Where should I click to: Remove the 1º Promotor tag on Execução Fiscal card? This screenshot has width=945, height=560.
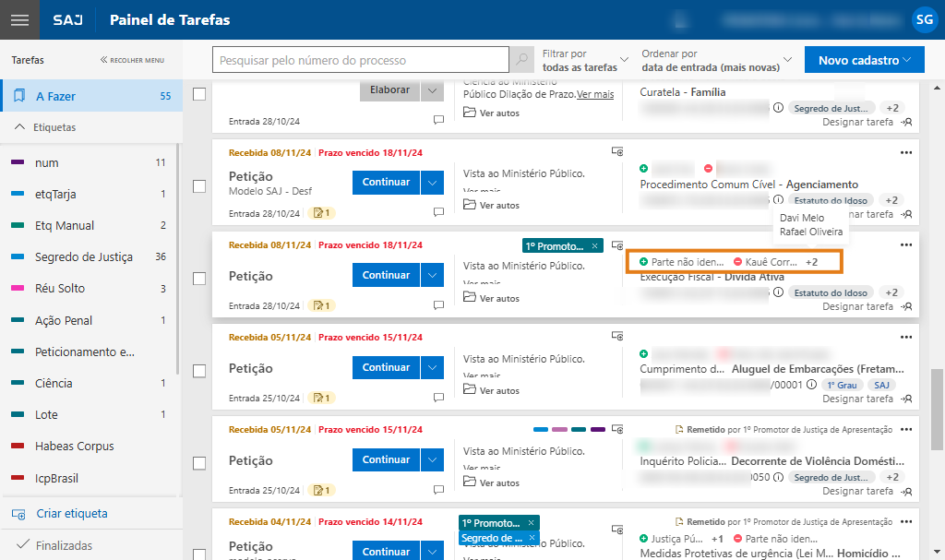click(x=595, y=245)
